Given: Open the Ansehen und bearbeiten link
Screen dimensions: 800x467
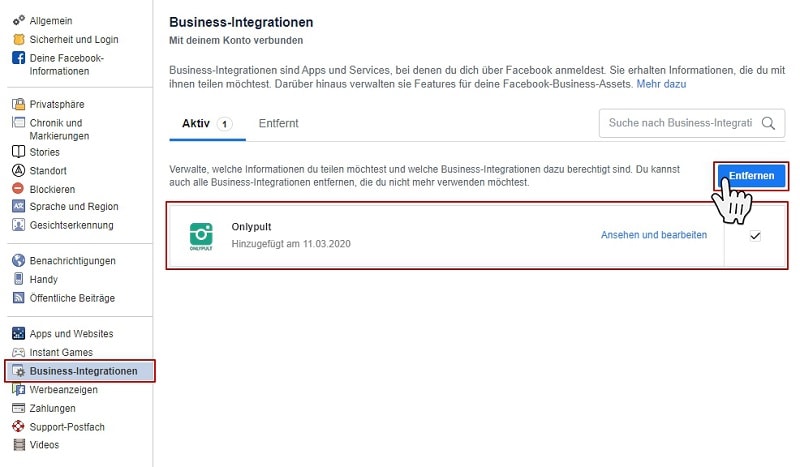Looking at the screenshot, I should point(653,235).
